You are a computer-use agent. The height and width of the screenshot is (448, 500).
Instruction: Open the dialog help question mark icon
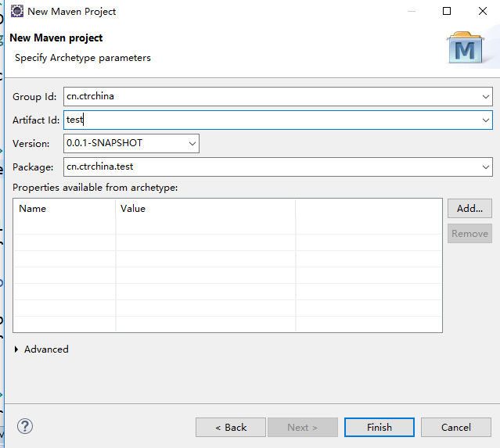[x=25, y=426]
